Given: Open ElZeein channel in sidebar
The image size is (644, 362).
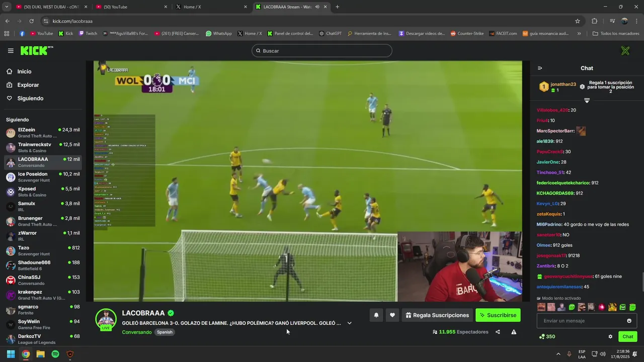Looking at the screenshot, I should [x=43, y=133].
